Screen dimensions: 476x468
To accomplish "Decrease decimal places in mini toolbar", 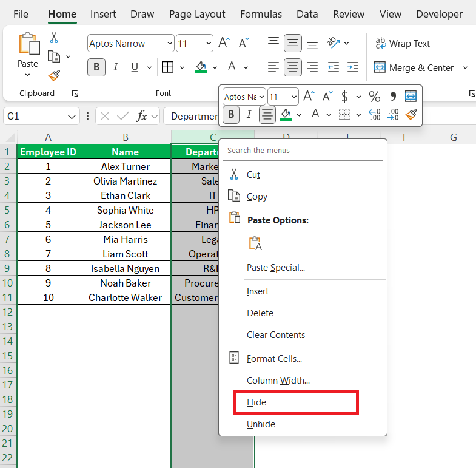I will [x=393, y=115].
